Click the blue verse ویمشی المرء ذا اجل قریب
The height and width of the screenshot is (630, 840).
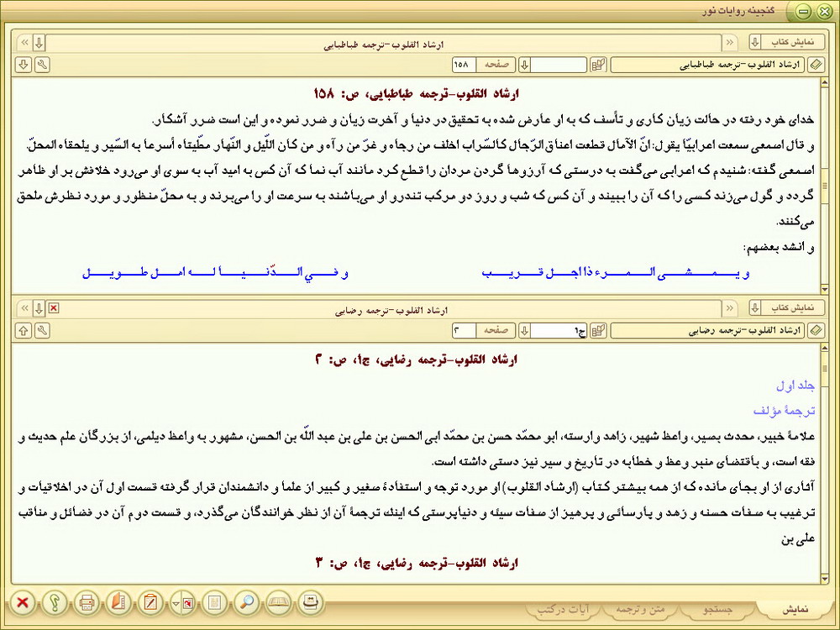pyautogui.click(x=616, y=273)
